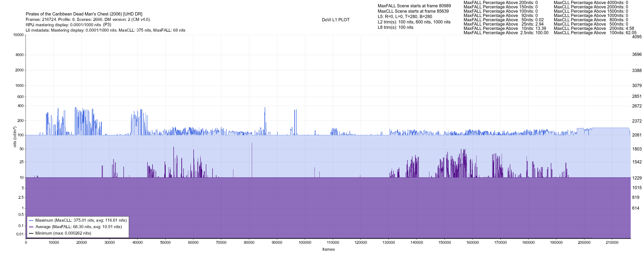Viewport: 644px width, 258px height.
Task: Click the 100000 tick on the frames axis
Action: pyautogui.click(x=305, y=243)
